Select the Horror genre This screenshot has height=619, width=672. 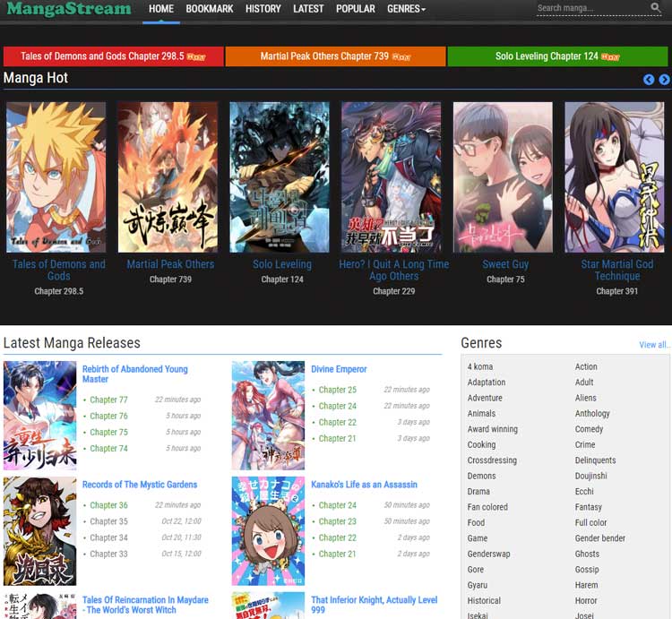point(586,600)
